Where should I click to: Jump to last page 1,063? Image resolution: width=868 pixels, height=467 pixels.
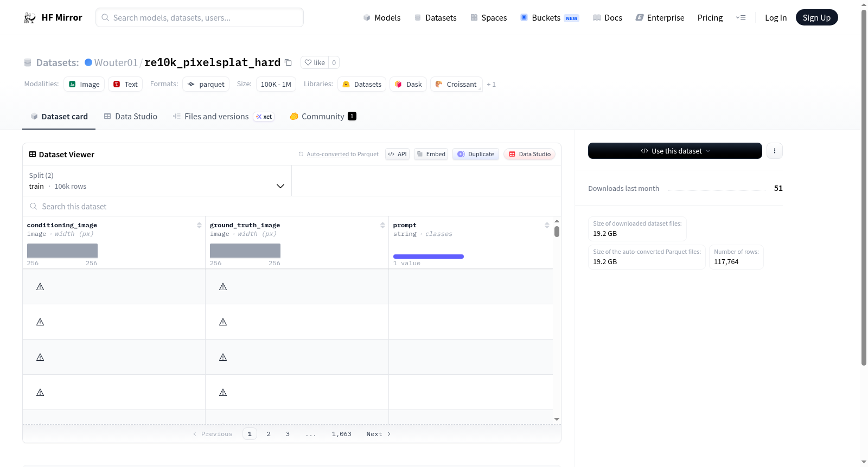click(342, 434)
